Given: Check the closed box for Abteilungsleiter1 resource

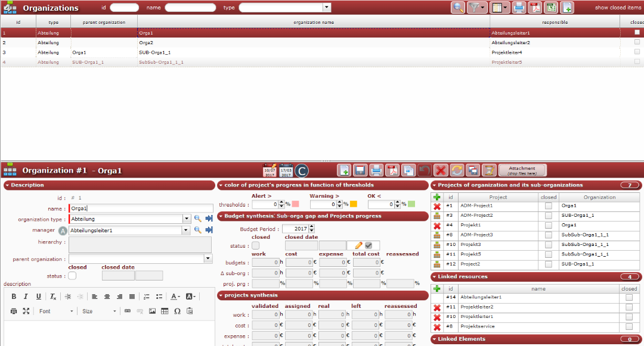Looking at the screenshot, I should 629,297.
